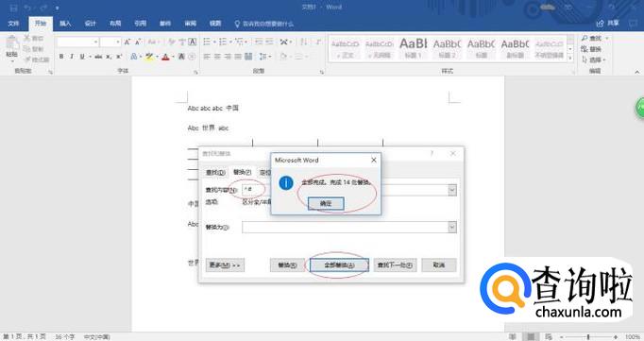Open the font name dropdown

pos(95,42)
